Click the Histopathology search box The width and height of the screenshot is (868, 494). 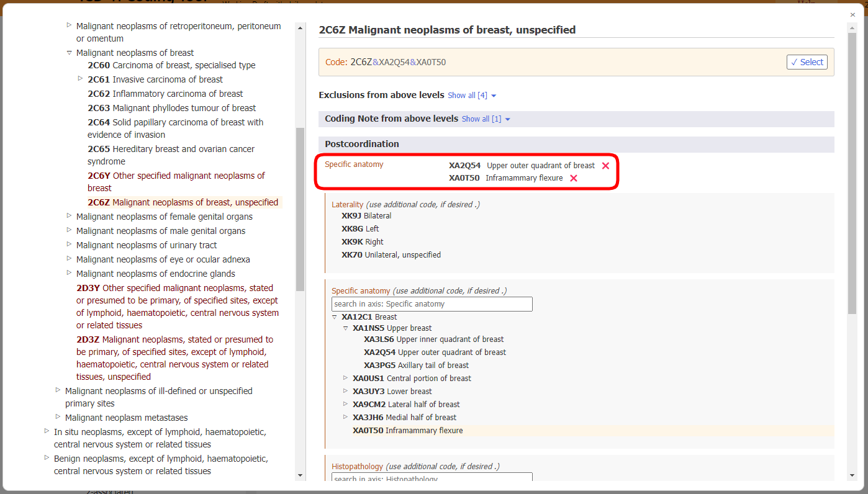tap(432, 478)
